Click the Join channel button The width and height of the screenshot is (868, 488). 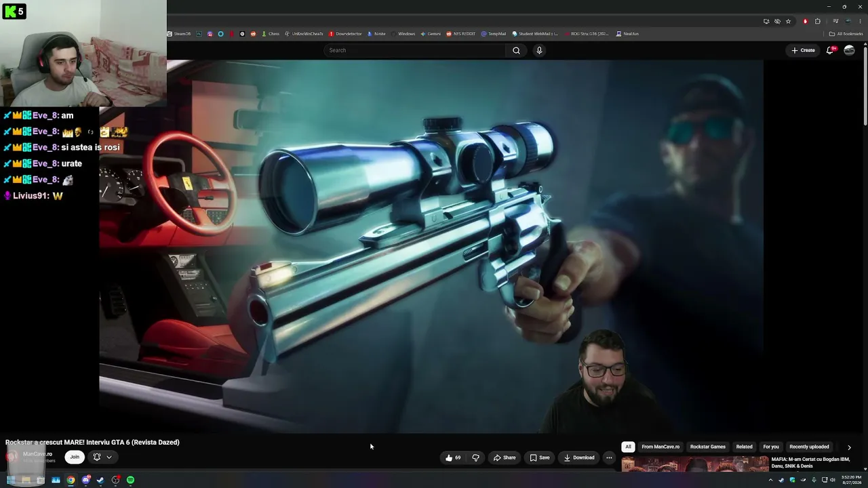tap(75, 457)
